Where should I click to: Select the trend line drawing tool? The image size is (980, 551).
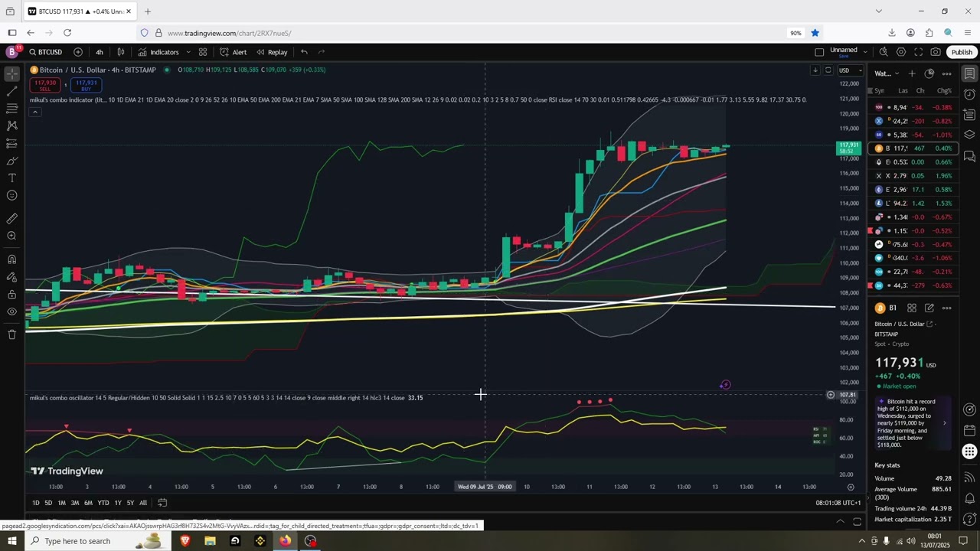click(11, 91)
